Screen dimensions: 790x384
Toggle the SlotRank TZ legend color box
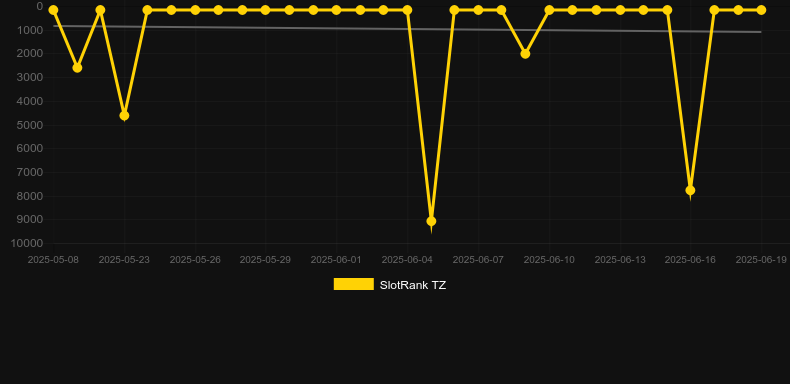point(354,284)
